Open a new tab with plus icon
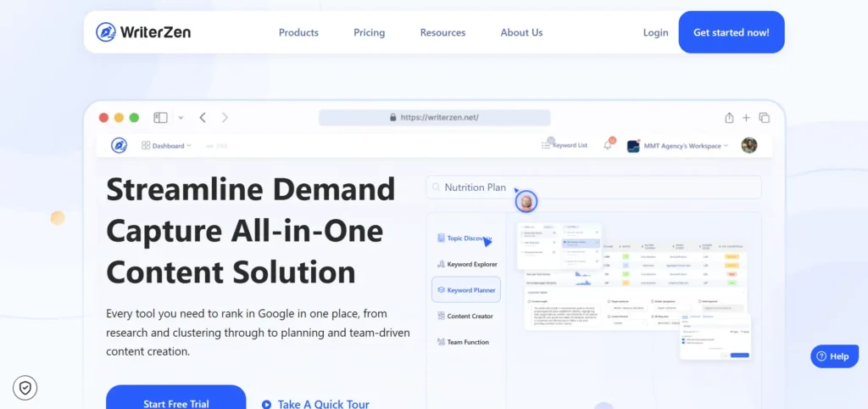868x409 pixels. tap(746, 118)
